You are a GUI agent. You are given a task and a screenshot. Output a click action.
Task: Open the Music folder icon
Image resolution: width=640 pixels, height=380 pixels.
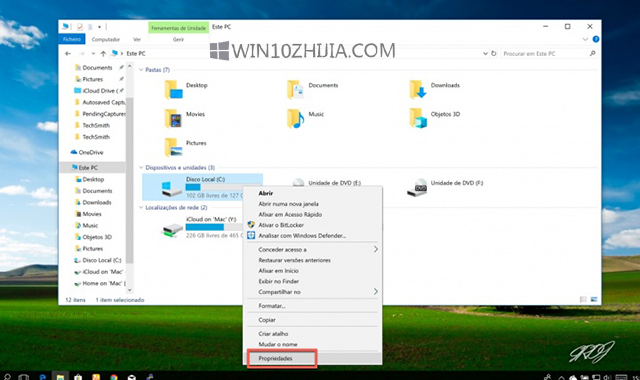click(x=296, y=118)
